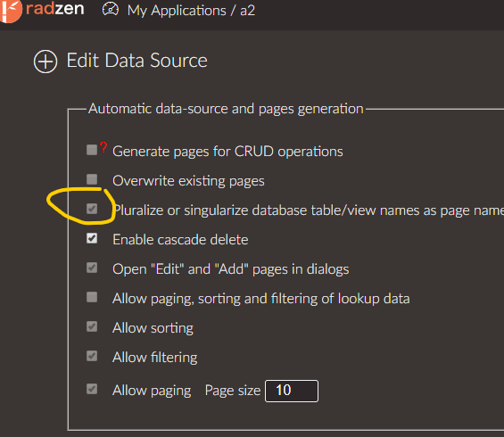Click the plus circle icon beside Edit Data Source
Image resolution: width=504 pixels, height=437 pixels.
[45, 62]
